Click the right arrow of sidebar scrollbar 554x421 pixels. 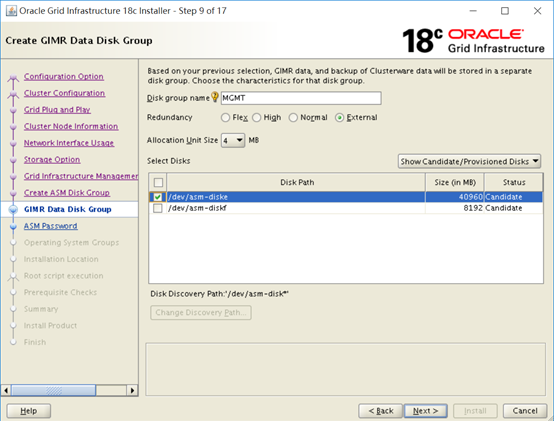coord(132,390)
